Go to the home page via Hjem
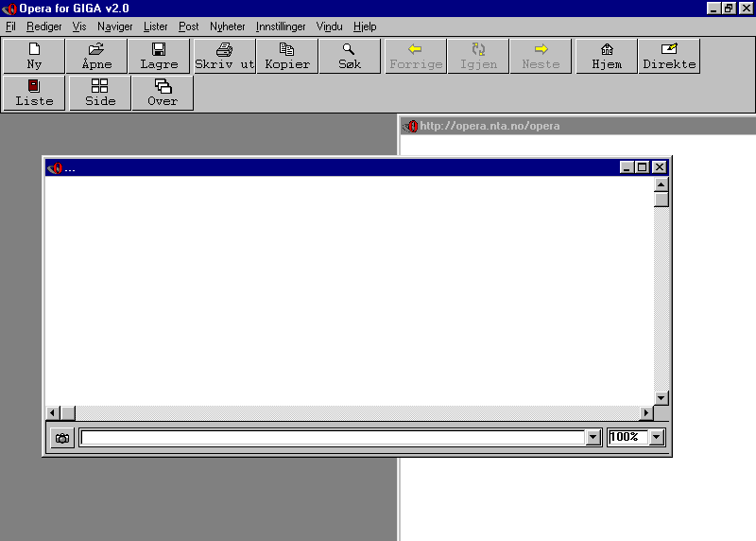756x541 pixels. pos(606,57)
